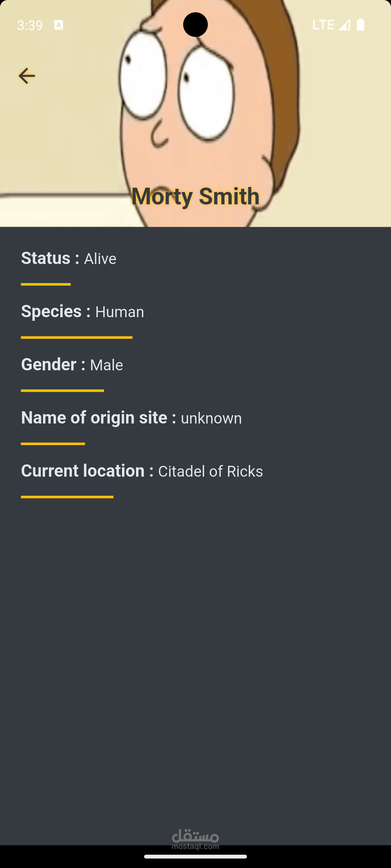Tap the back arrow icon
The image size is (391, 868).
[26, 76]
